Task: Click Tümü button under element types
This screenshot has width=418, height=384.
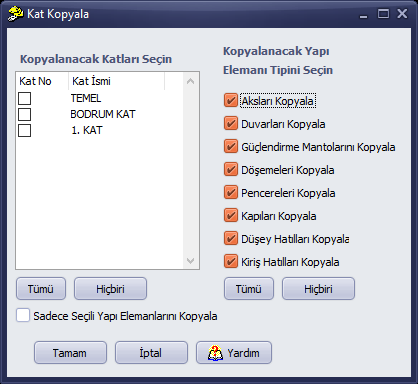Action: (249, 289)
